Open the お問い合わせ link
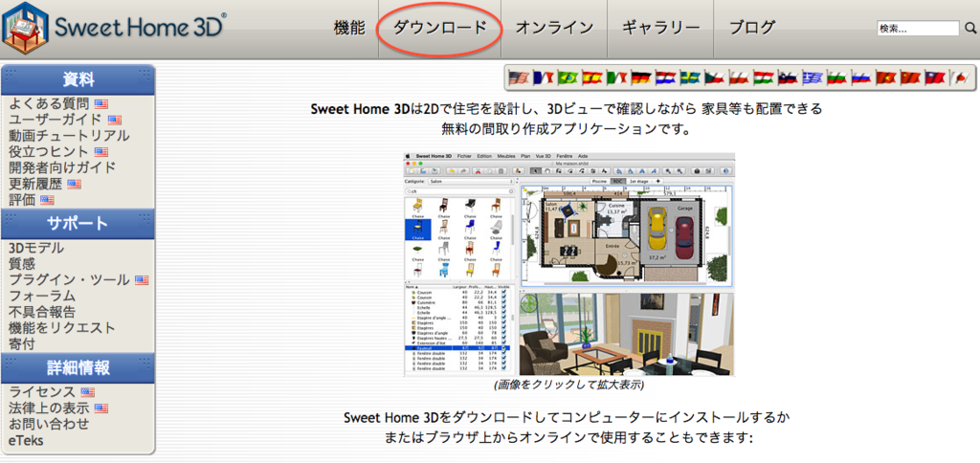The width and height of the screenshot is (980, 463). (x=49, y=425)
